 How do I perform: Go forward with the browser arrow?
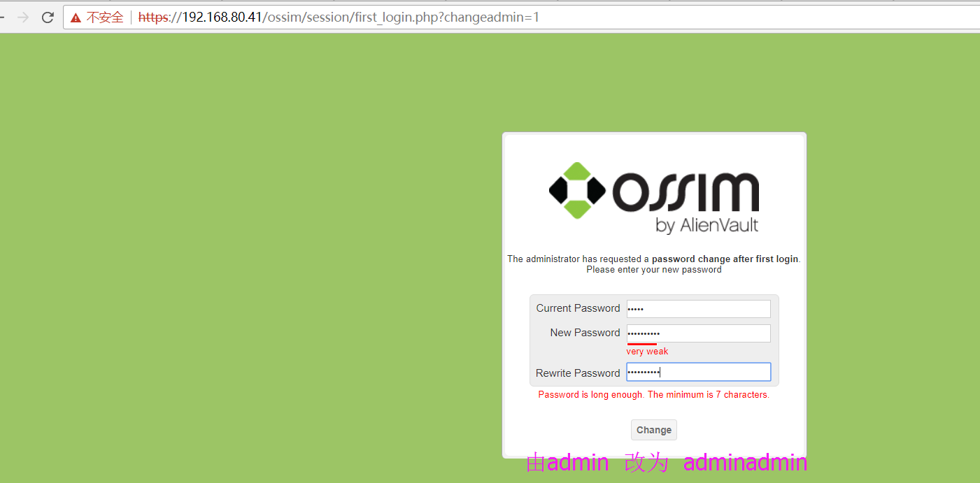[x=22, y=17]
